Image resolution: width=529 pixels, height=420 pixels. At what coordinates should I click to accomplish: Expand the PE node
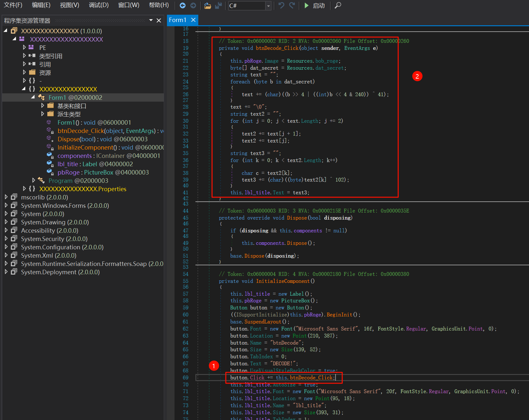[24, 47]
